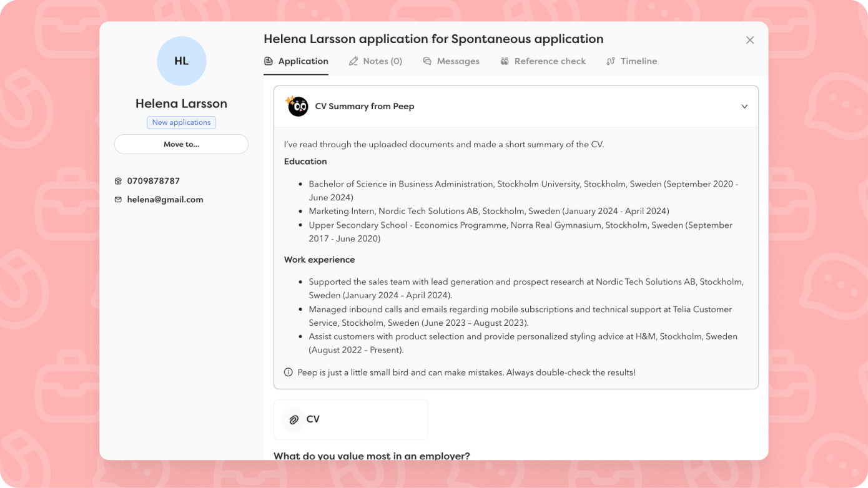Click the info icon next to Peep disclaimer
The image size is (868, 488).
click(x=289, y=373)
